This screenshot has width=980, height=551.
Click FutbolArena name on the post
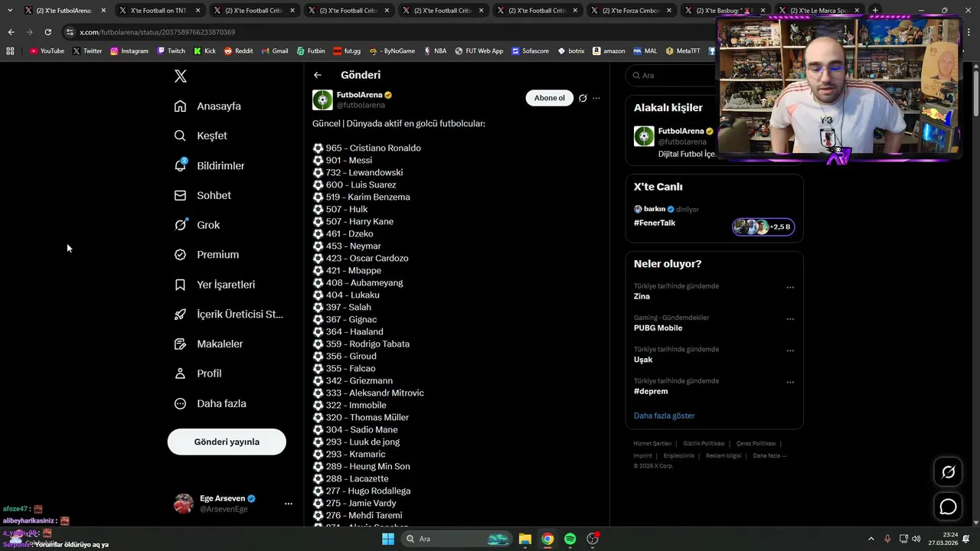(360, 95)
